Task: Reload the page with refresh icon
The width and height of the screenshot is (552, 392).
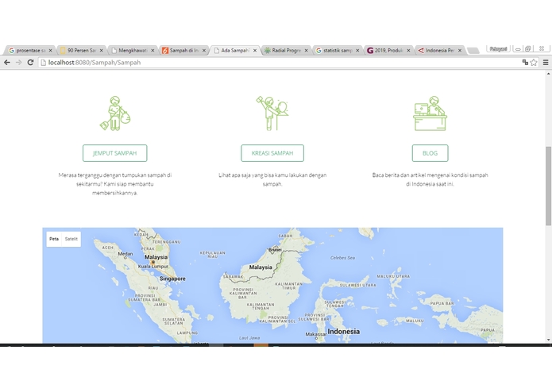Action: (30, 62)
